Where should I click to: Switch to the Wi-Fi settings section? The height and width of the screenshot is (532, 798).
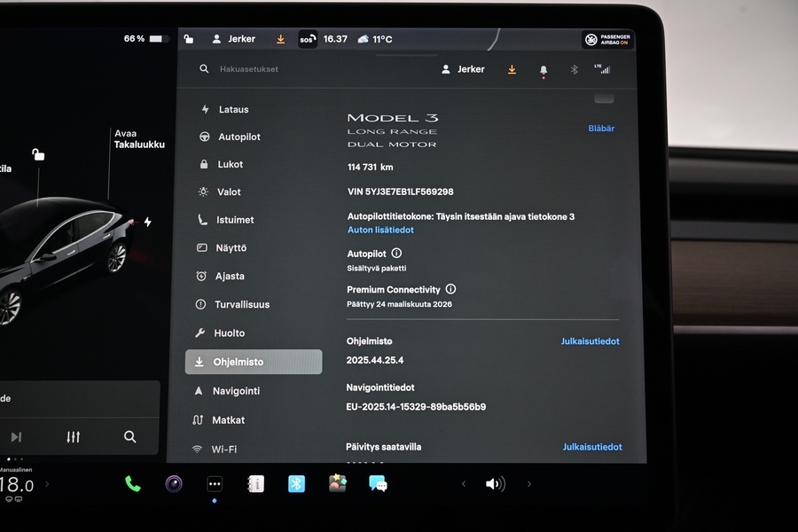(x=202, y=449)
